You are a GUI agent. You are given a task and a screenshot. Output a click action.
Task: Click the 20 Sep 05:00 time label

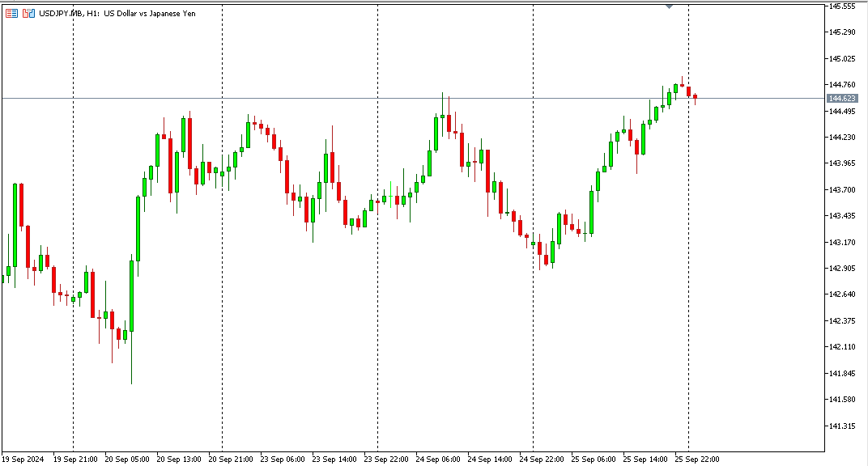[x=127, y=459]
